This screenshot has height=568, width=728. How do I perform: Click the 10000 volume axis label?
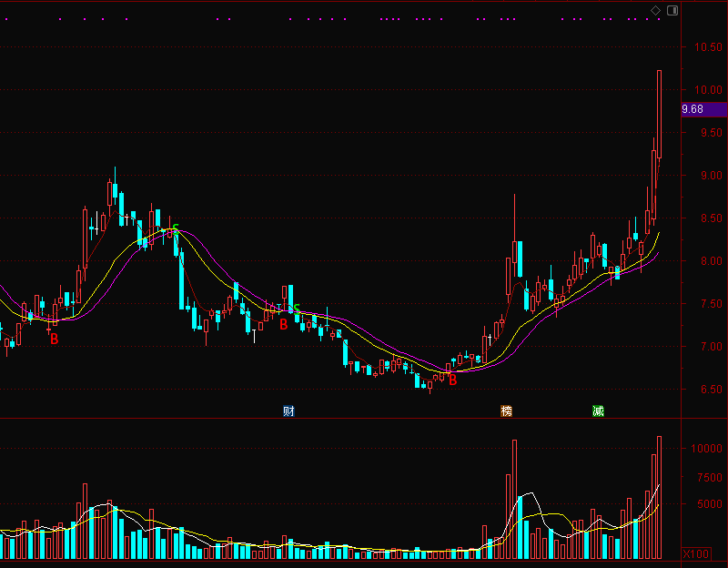(706, 448)
